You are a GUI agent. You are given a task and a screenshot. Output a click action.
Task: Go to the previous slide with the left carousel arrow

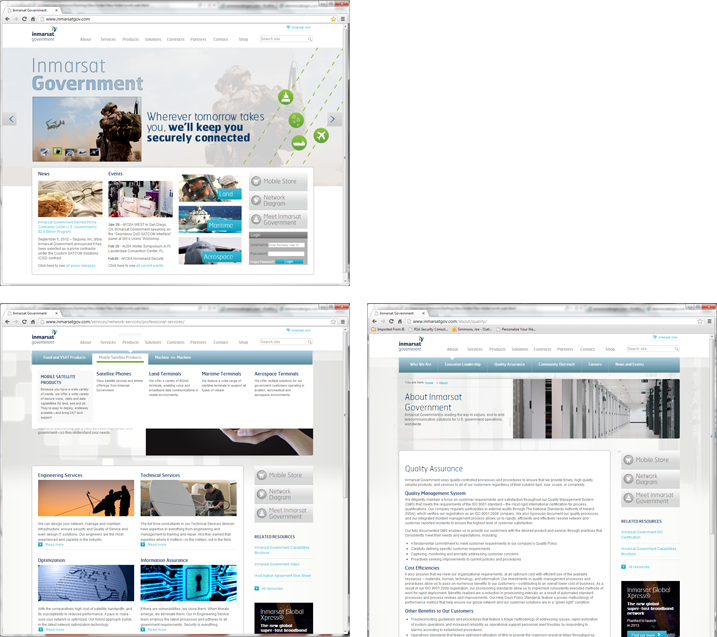[11, 119]
